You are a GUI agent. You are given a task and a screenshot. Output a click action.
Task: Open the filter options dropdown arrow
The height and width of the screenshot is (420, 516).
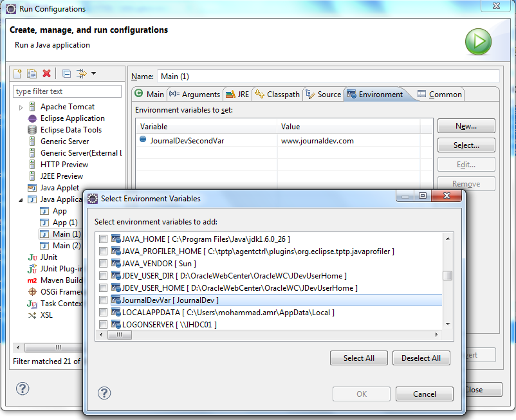94,73
